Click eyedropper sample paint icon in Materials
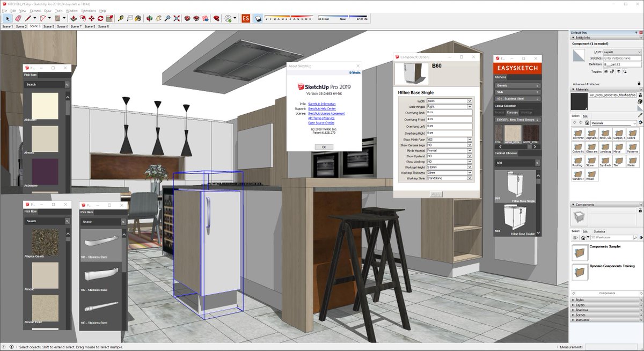 pyautogui.click(x=640, y=115)
